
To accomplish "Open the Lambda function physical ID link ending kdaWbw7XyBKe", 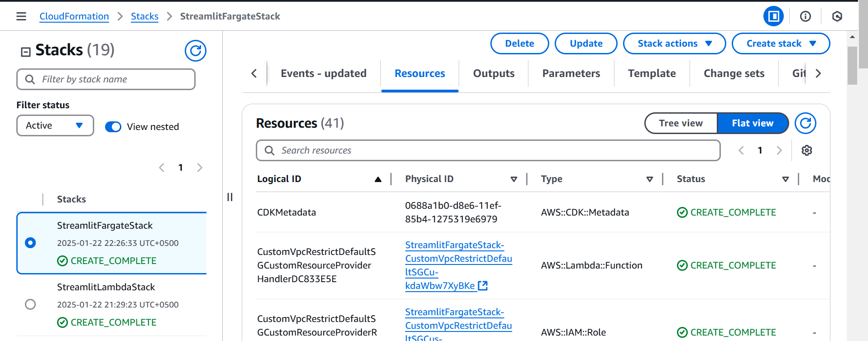I will tap(458, 265).
